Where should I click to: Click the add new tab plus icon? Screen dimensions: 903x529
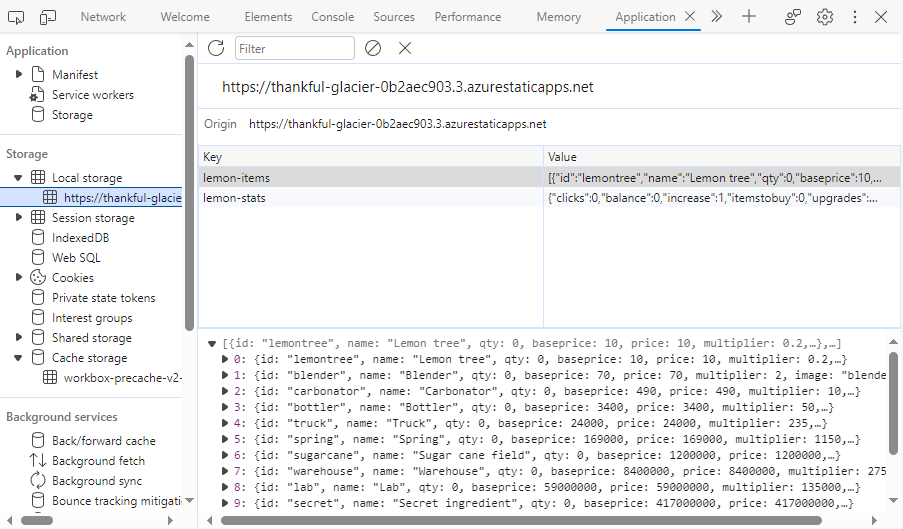click(749, 17)
